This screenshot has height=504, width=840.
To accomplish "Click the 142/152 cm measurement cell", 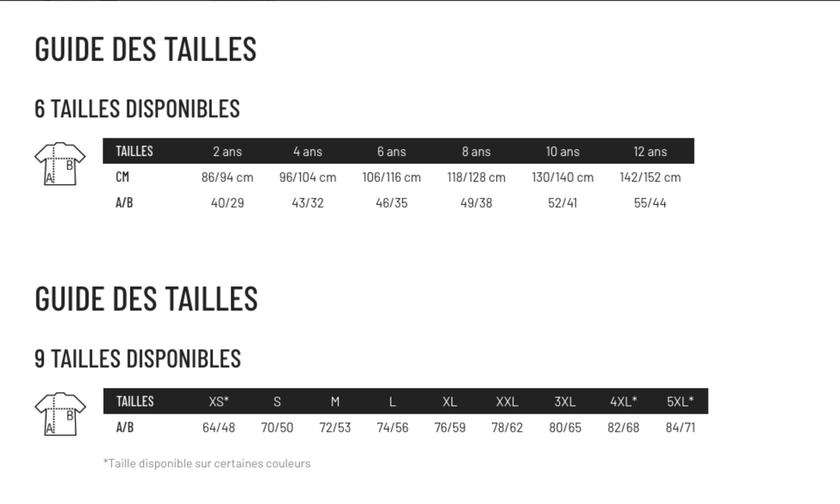I will click(650, 177).
